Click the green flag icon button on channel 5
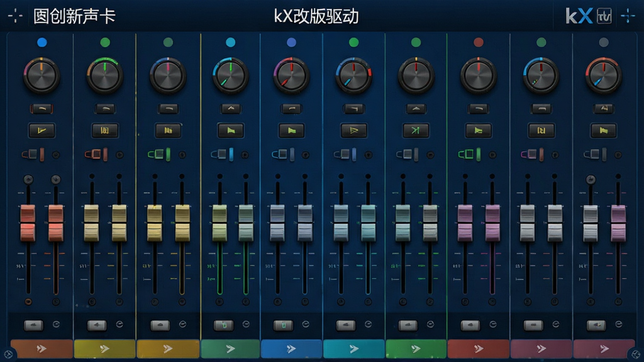Screen dimensions: 644x362 pyautogui.click(x=291, y=131)
